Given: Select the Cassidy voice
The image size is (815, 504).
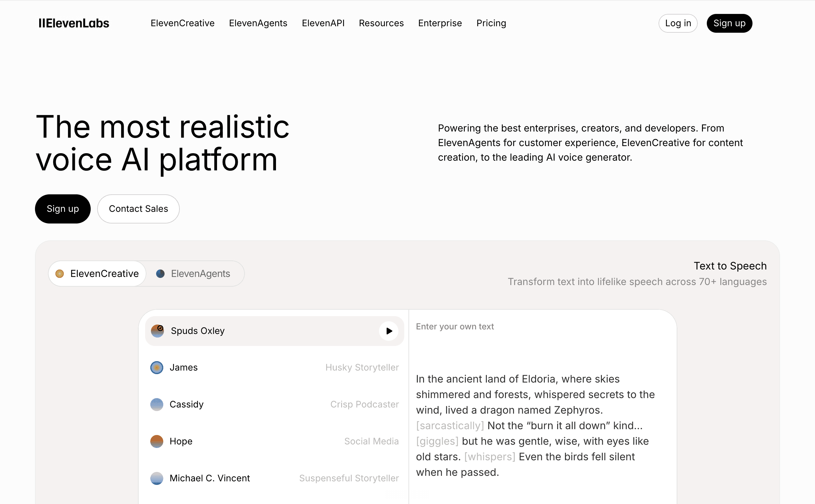Looking at the screenshot, I should 275,404.
